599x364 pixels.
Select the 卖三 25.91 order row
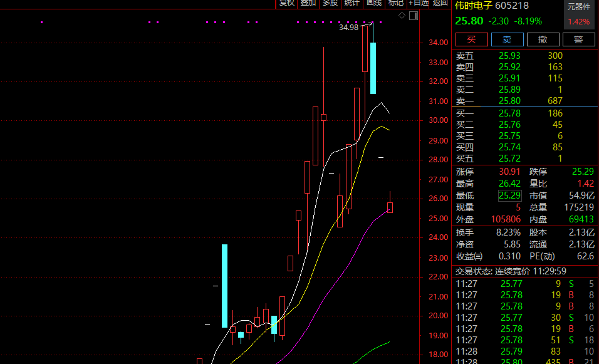525,78
